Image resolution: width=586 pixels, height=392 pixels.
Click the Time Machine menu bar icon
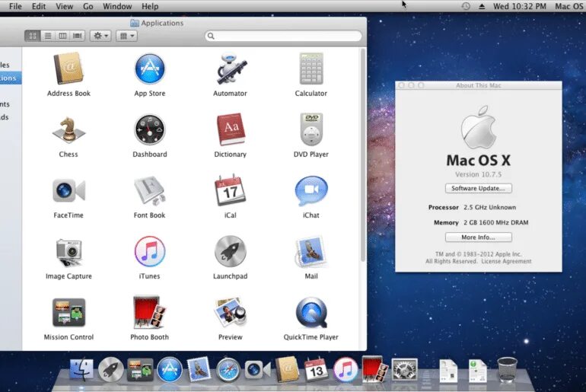(x=466, y=6)
